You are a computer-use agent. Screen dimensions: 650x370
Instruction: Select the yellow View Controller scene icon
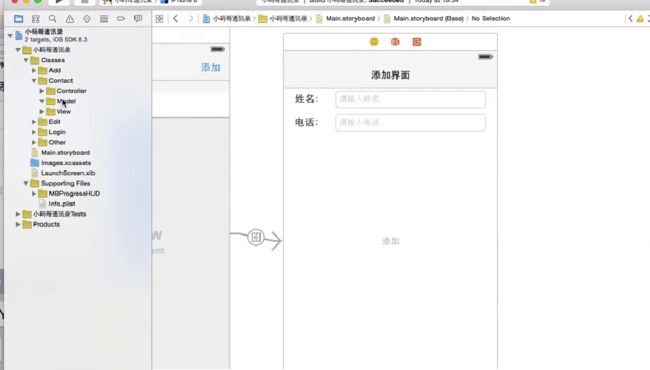[x=374, y=42]
